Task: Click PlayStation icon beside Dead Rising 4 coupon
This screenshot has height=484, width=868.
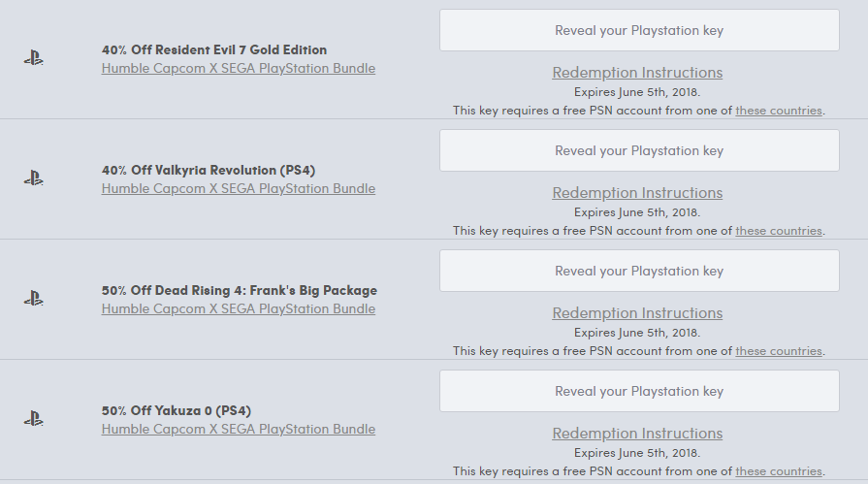Action: pos(33,299)
